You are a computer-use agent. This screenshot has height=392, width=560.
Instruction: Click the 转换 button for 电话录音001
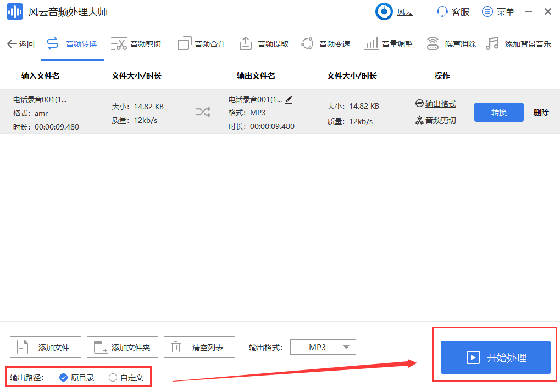(498, 112)
